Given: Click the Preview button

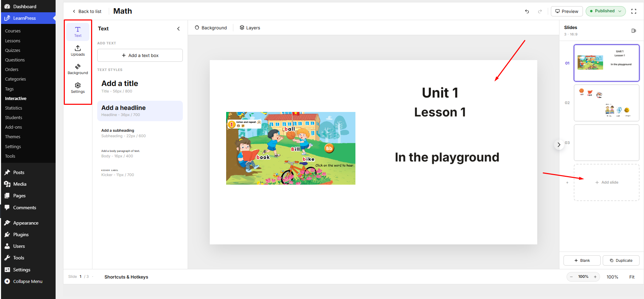Looking at the screenshot, I should point(567,11).
